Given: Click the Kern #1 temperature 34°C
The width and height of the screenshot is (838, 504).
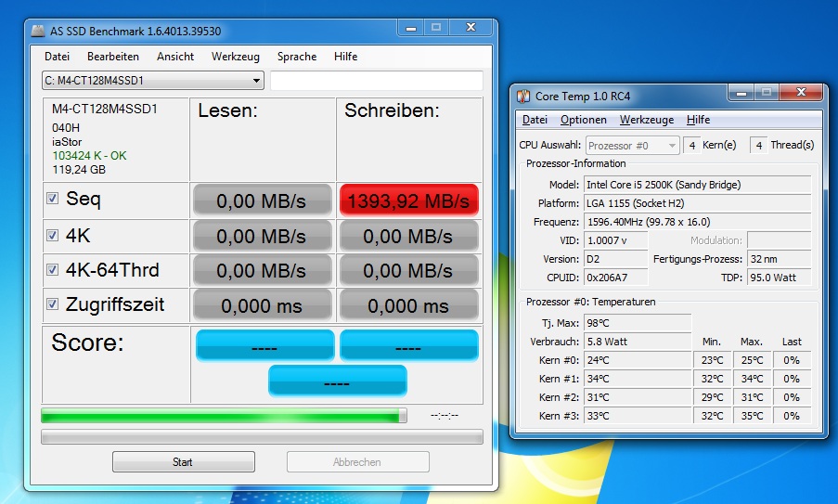Looking at the screenshot, I should pyautogui.click(x=638, y=379).
